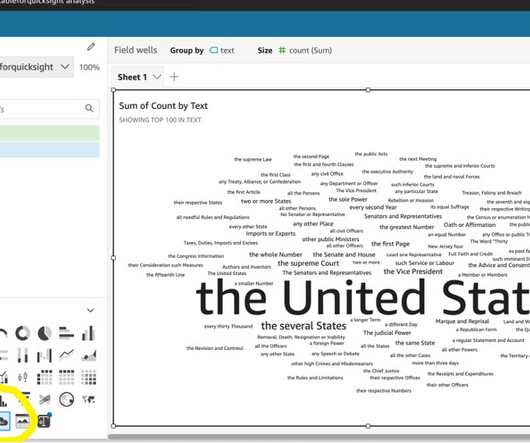Viewport: 530px width, 443px height.
Task: Select the area line chart visual type
Action: [89, 355]
